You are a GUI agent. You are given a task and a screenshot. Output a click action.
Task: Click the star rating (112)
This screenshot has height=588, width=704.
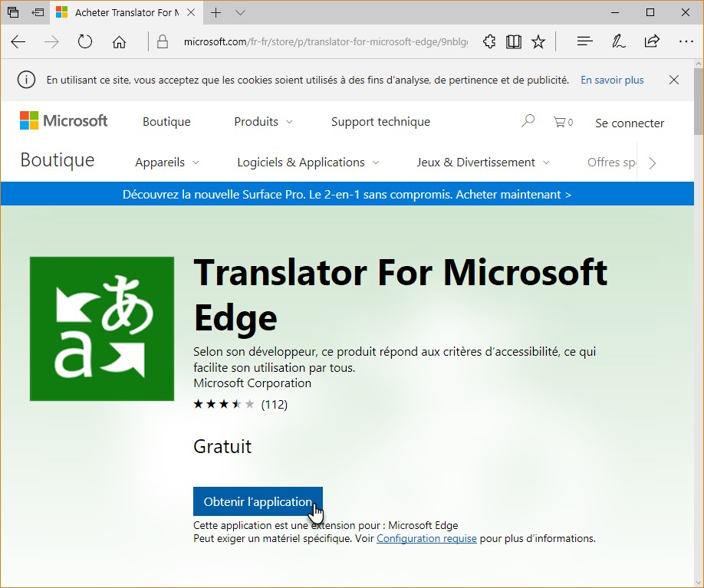tap(240, 405)
